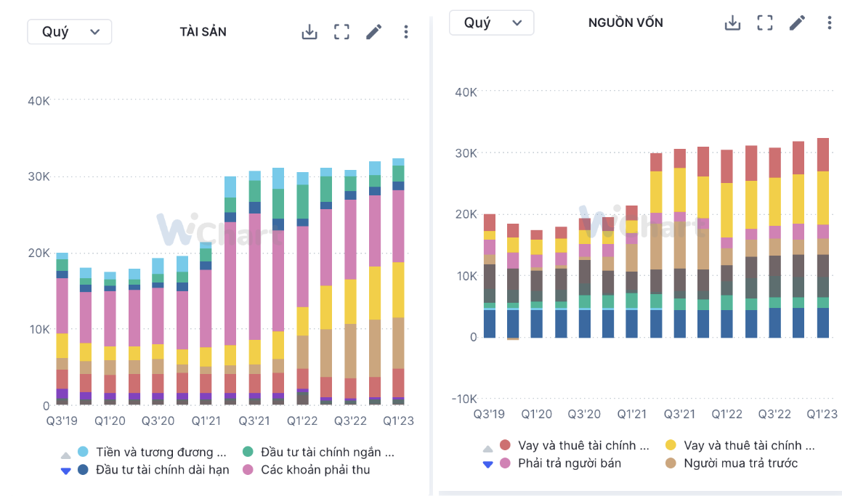The image size is (842, 504).
Task: Click the green Đầu tư tài chính ngắn swatch
Action: pyautogui.click(x=248, y=452)
